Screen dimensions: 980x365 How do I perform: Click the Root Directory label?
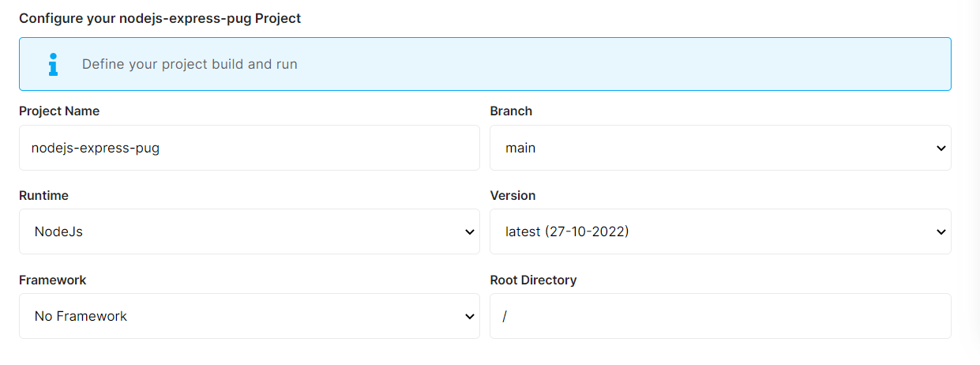pyautogui.click(x=533, y=280)
